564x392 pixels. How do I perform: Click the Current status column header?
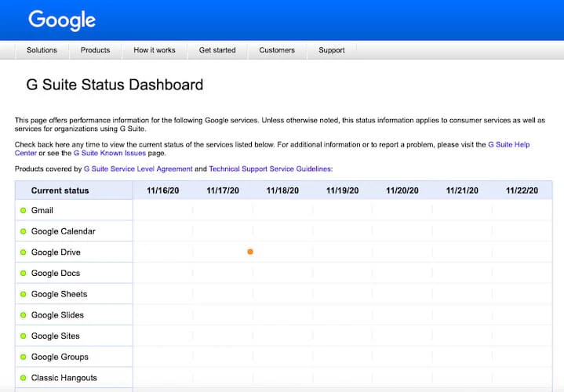(x=60, y=191)
